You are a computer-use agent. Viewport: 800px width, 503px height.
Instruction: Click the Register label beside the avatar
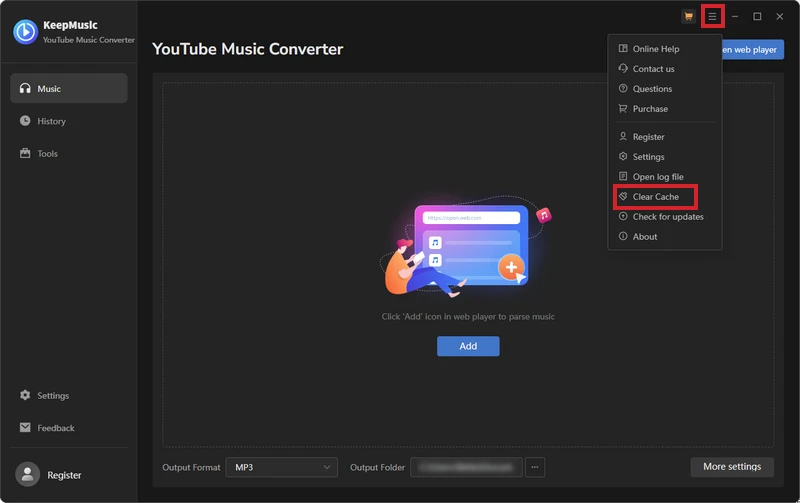tap(64, 475)
